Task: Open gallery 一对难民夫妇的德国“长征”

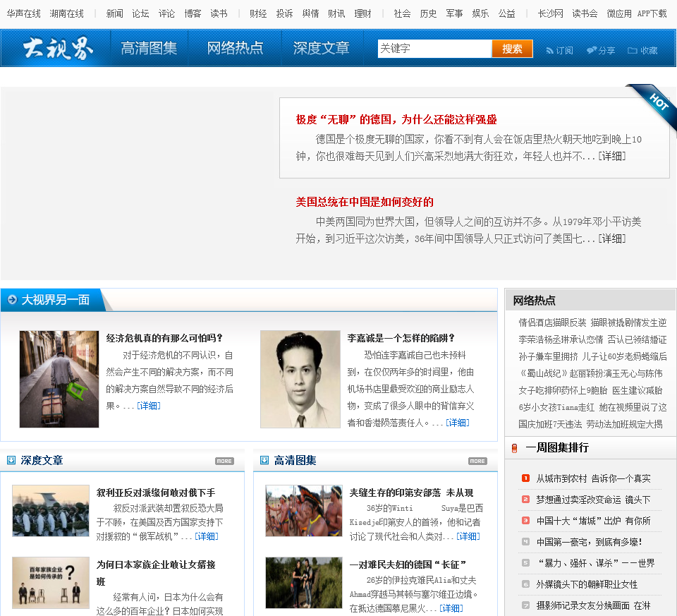Action: (x=408, y=564)
